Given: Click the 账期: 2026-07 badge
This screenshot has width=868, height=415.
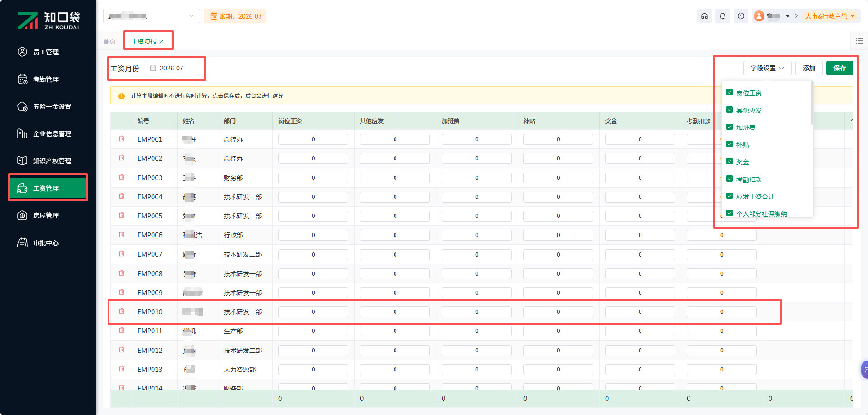Looking at the screenshot, I should click(235, 16).
